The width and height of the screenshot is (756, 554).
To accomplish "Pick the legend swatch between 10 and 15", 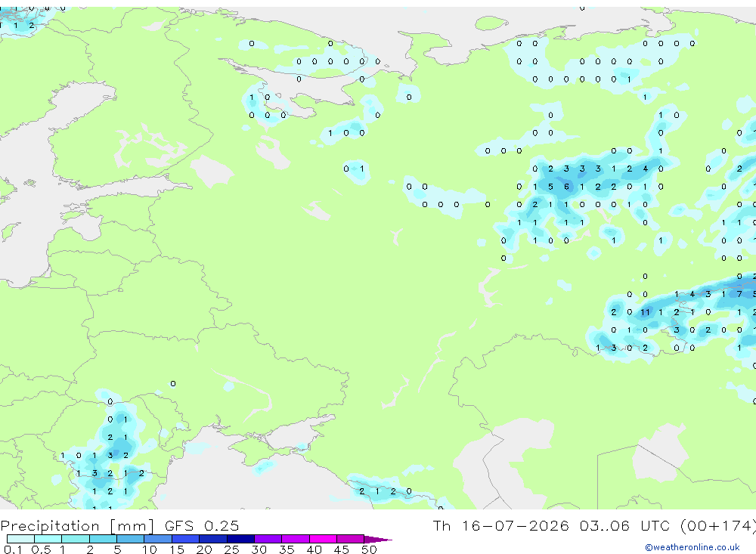I will [158, 539].
